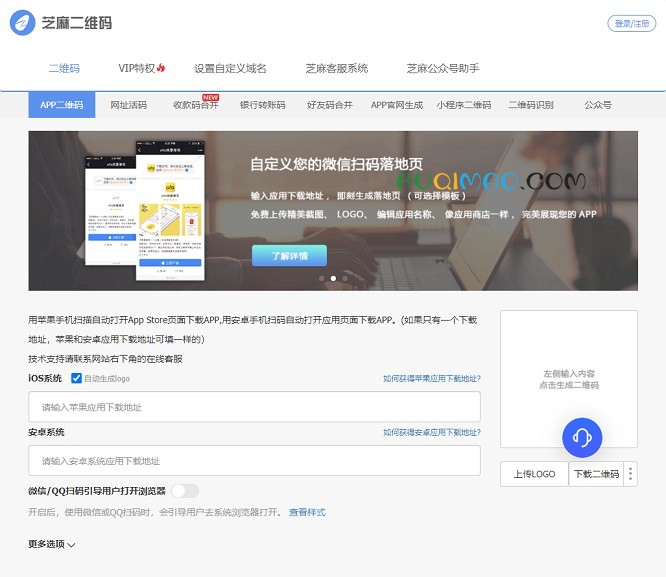
Task: Click the NEW badge above 收款码合并
Action: (x=211, y=97)
